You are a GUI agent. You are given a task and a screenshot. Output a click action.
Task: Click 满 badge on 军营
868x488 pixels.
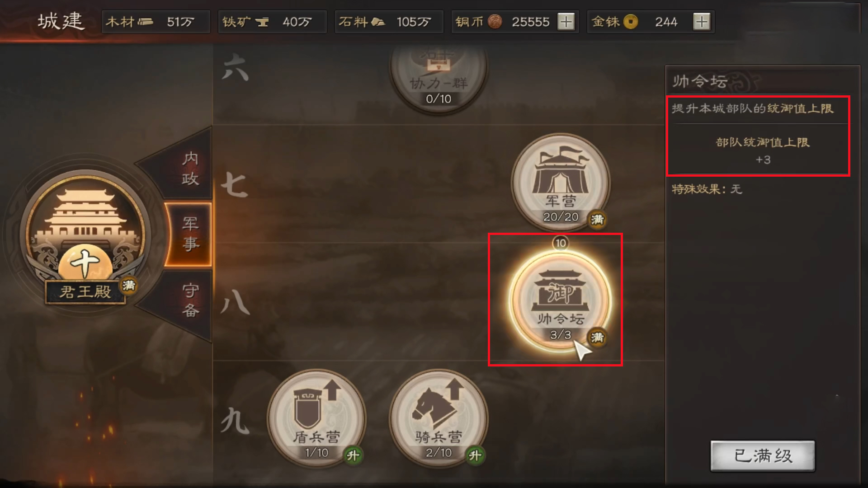[x=597, y=220]
